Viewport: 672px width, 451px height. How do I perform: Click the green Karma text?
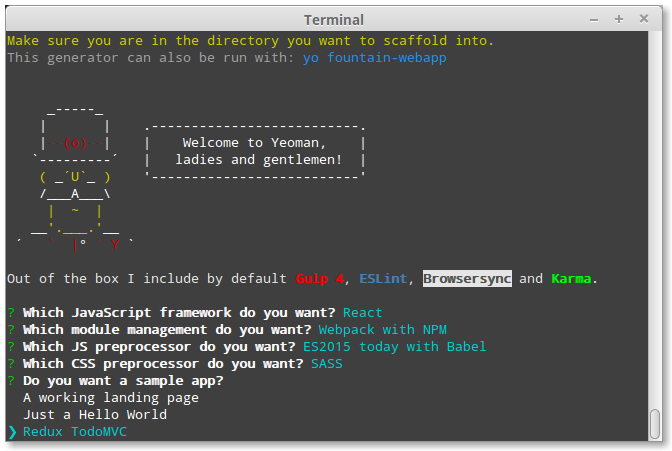click(x=572, y=279)
